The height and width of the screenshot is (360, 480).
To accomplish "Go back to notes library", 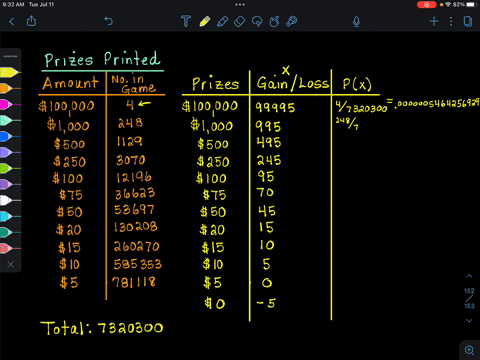I will [x=12, y=21].
